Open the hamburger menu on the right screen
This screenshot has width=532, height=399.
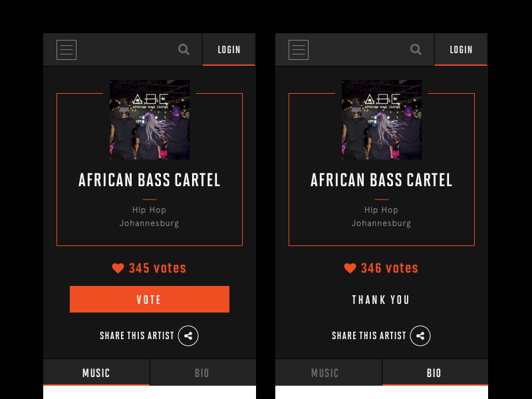click(x=299, y=50)
